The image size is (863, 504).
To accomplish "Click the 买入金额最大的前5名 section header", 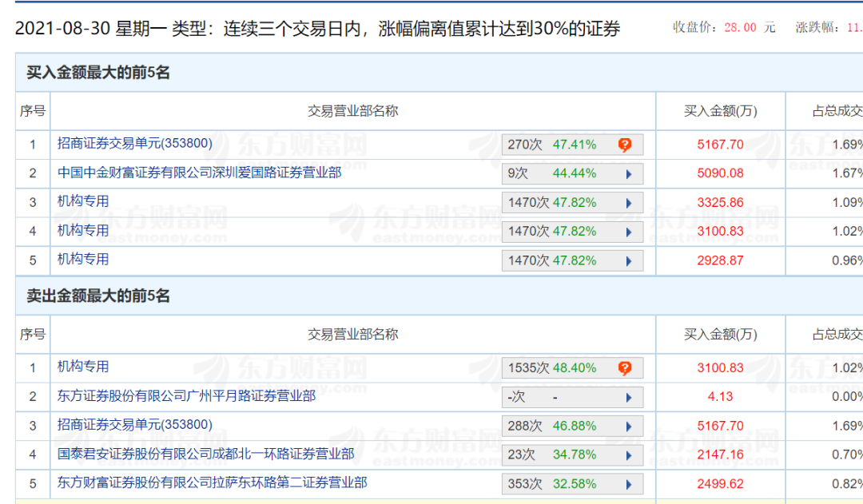I will 98,73.
